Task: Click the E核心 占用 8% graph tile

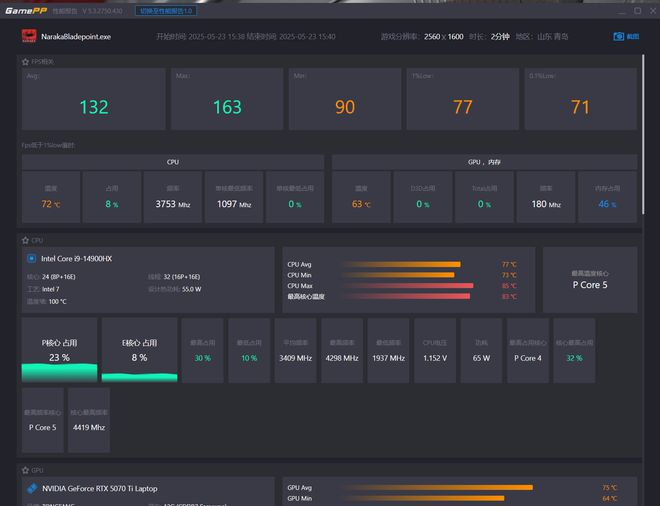Action: point(139,350)
